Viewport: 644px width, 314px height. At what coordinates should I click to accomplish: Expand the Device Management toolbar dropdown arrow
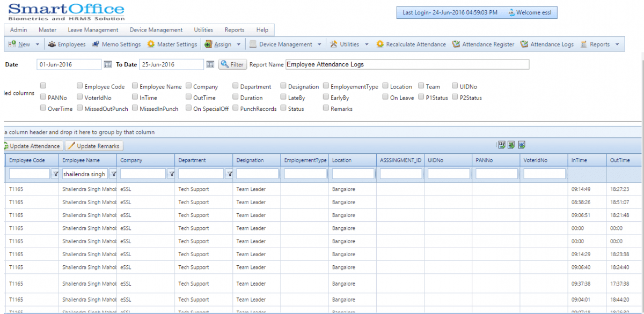tap(320, 44)
